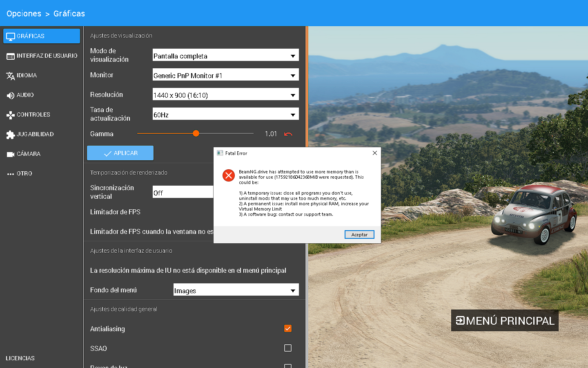
Task: Click the red error icon in Fatal Error dialog
Action: click(x=229, y=175)
